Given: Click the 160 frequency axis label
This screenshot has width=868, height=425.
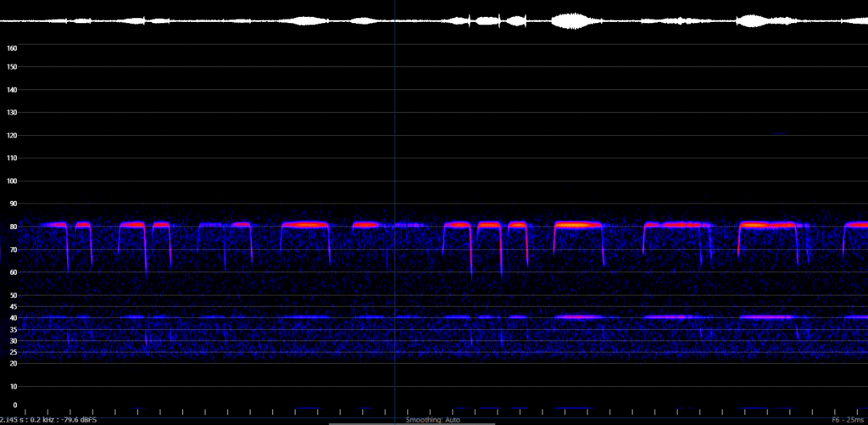Looking at the screenshot, I should [x=12, y=48].
